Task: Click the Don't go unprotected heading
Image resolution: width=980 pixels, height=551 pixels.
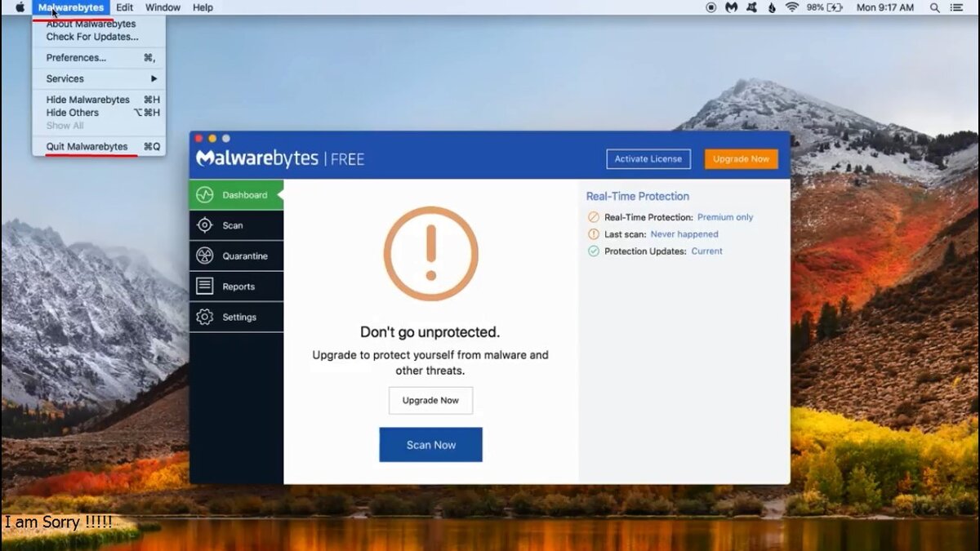Action: [430, 332]
